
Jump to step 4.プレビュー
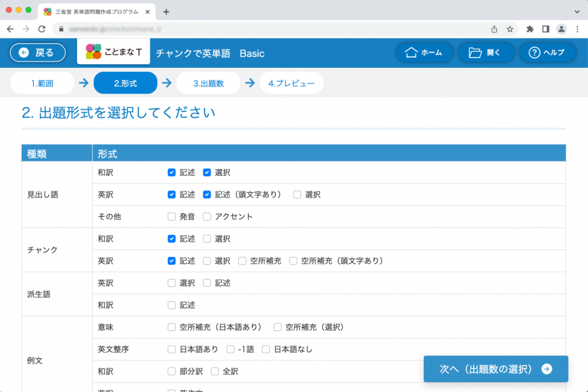[x=291, y=83]
